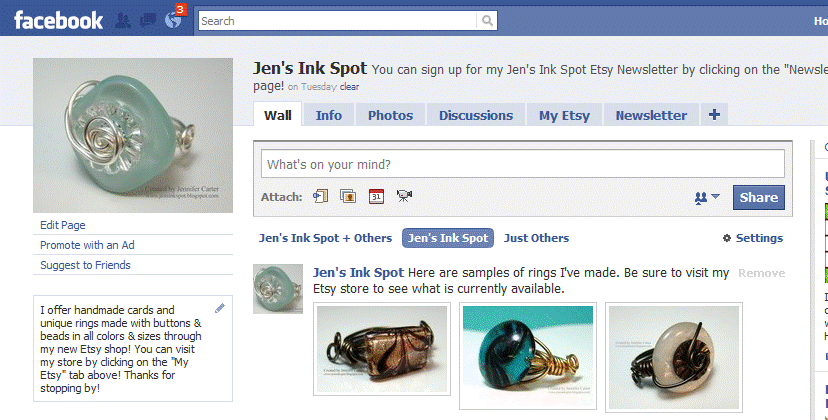Viewport: 828px width, 420px height.
Task: Open the post audience dropdown
Action: (707, 197)
